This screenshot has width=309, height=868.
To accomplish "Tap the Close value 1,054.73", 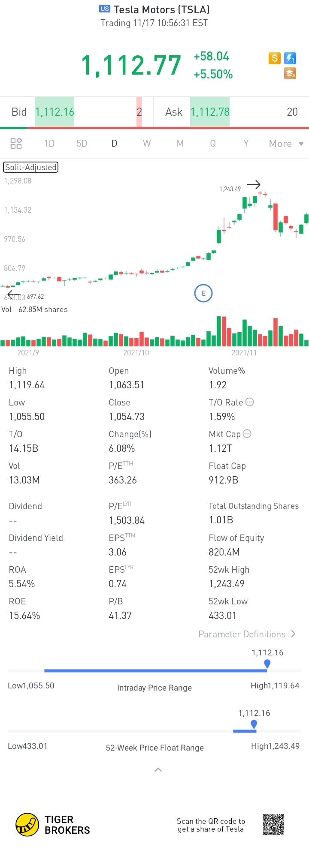I will (127, 417).
